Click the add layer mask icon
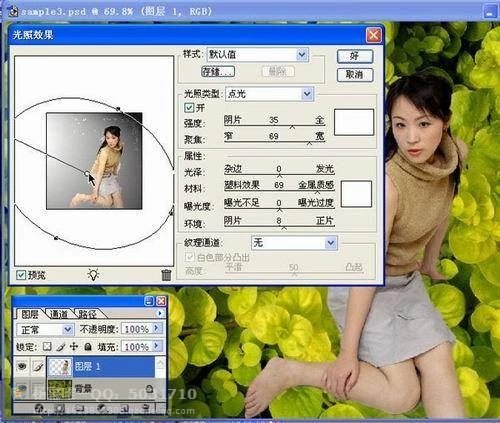This screenshot has height=423, width=500. click(x=59, y=408)
